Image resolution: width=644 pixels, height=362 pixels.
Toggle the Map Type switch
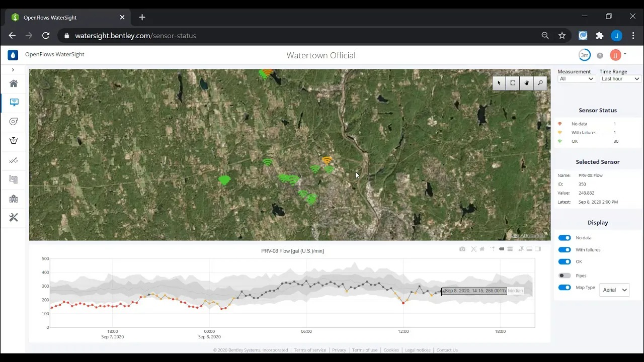(x=565, y=288)
